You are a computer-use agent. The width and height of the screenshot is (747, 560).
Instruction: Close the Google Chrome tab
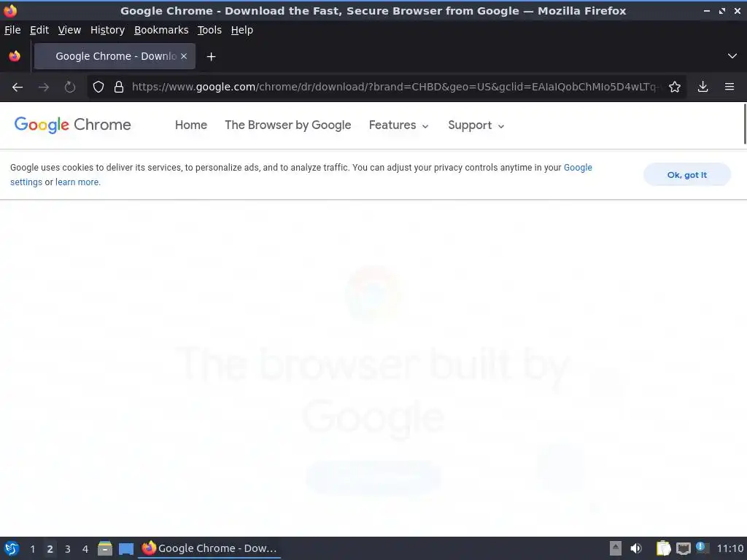184,56
